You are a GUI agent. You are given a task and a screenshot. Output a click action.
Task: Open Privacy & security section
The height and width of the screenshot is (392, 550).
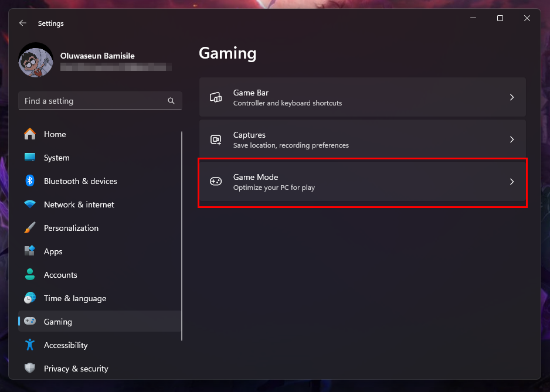[x=100, y=369]
